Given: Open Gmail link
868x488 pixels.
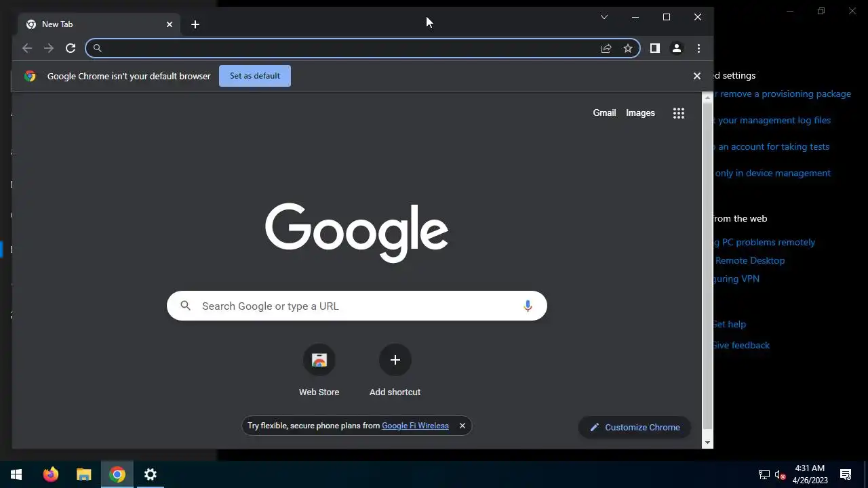Looking at the screenshot, I should (x=604, y=113).
